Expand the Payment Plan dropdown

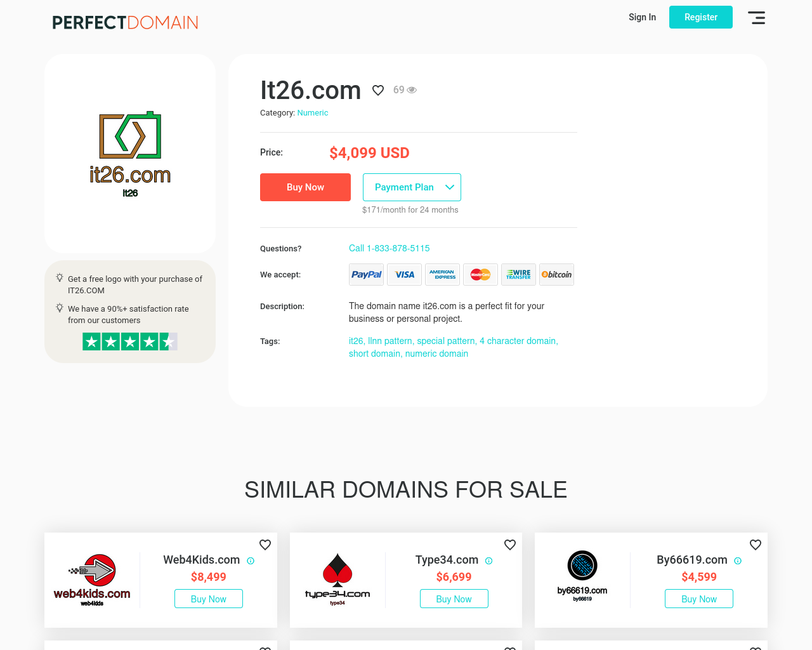[412, 187]
